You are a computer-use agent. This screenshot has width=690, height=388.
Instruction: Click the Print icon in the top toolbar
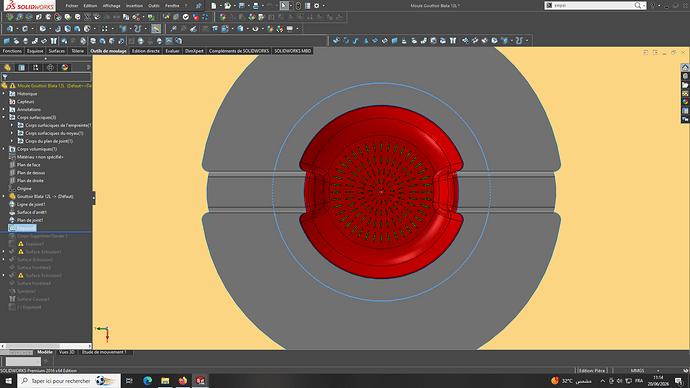[x=256, y=6]
